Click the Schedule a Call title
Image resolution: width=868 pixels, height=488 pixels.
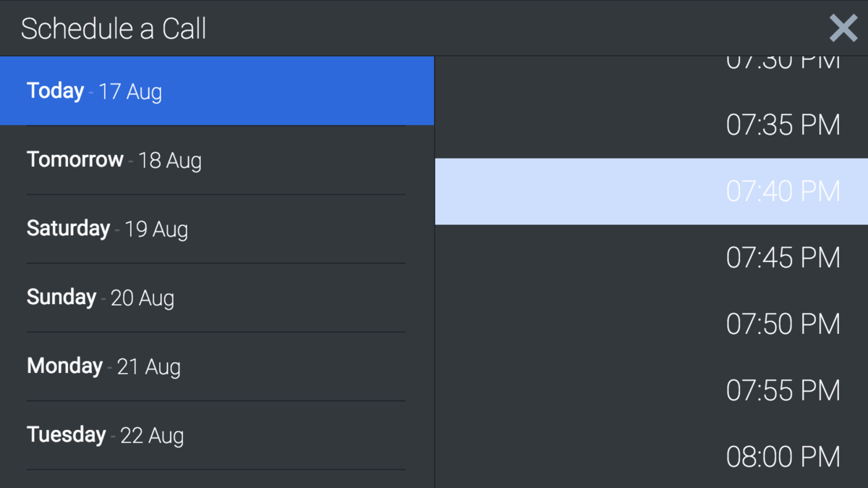click(114, 29)
